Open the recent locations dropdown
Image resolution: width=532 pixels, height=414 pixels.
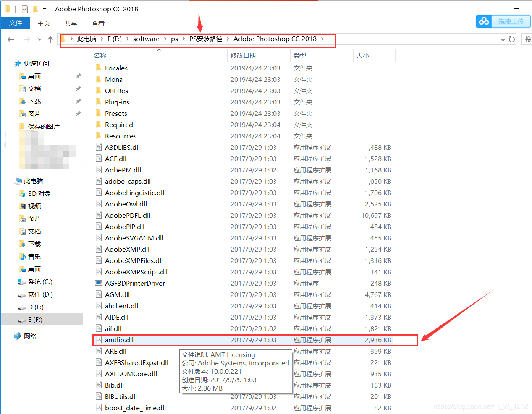tap(39, 39)
